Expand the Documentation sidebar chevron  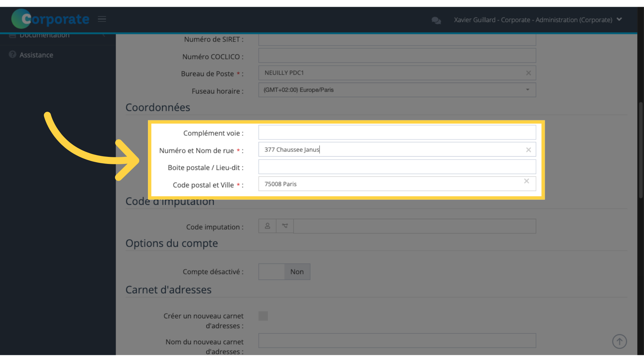(104, 35)
